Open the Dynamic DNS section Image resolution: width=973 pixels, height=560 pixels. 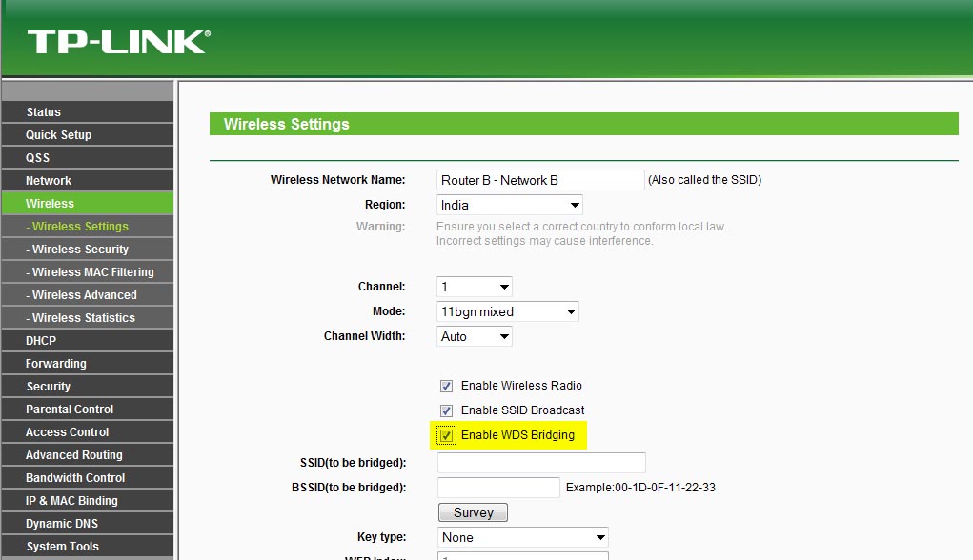[88, 524]
